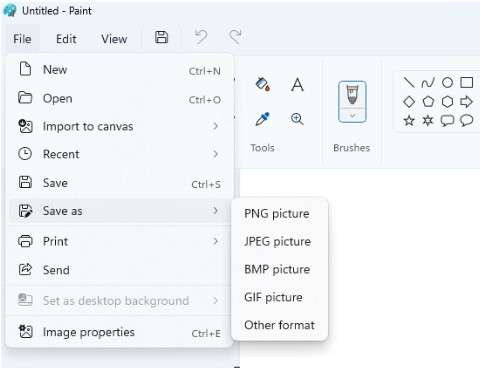Choose the Oval shape
Image resolution: width=486 pixels, height=372 pixels.
point(447,82)
